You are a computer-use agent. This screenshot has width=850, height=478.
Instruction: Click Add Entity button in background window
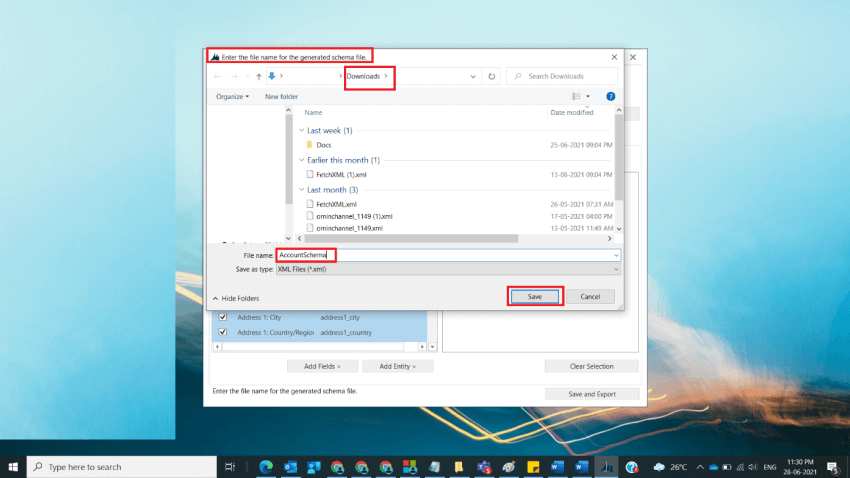tap(397, 366)
